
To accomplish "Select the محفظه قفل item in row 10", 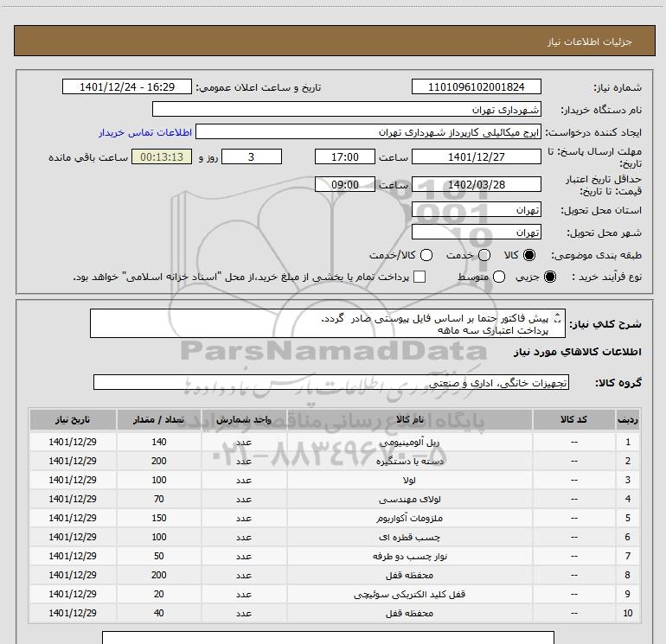I will (x=334, y=613).
